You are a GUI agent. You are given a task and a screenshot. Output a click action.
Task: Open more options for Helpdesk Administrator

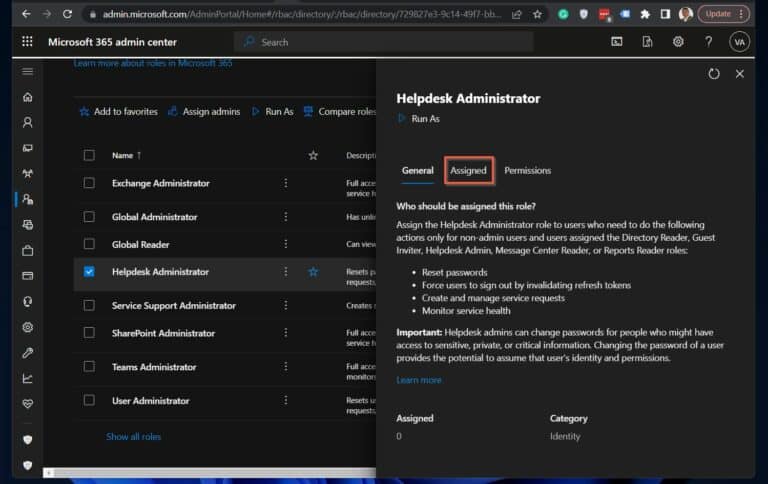(286, 272)
